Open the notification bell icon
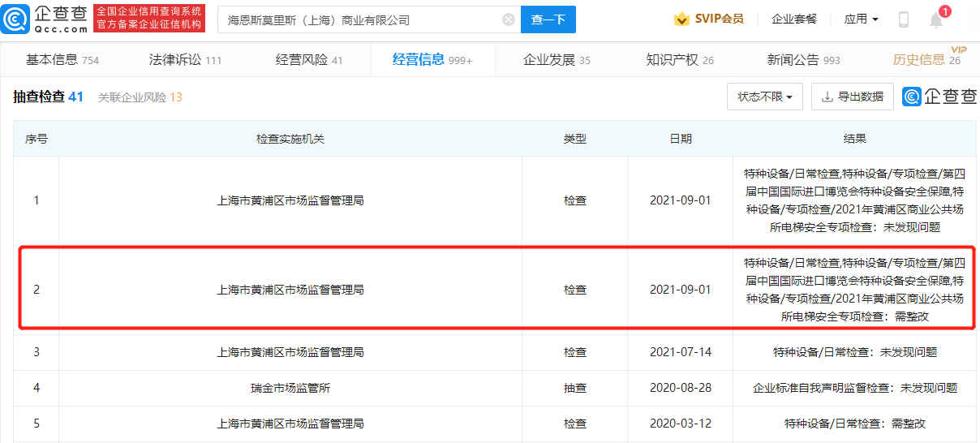The width and height of the screenshot is (980, 443). (936, 19)
